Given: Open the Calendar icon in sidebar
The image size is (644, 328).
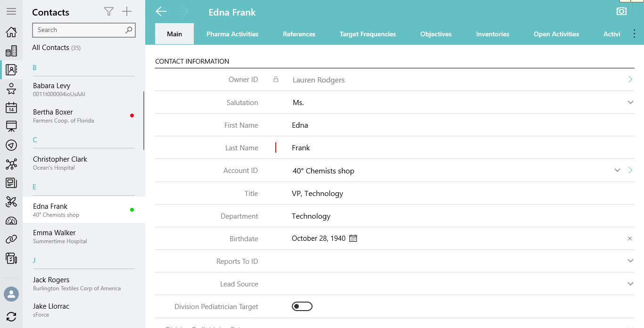Looking at the screenshot, I should point(11,107).
